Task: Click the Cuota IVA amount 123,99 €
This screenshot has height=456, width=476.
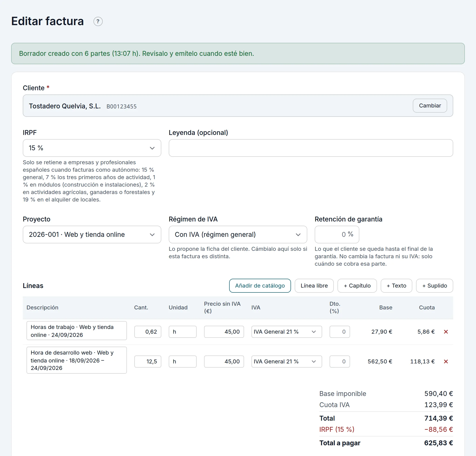Action: 439,405
